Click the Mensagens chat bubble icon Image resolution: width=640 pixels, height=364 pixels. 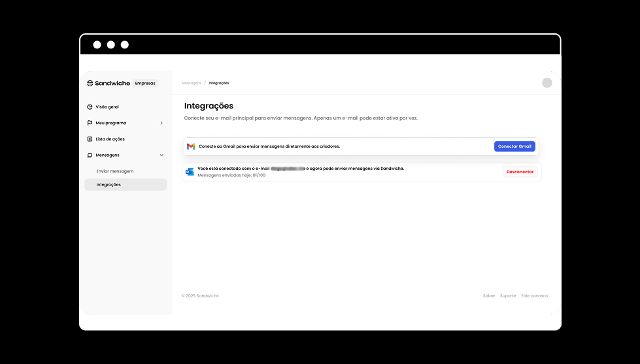click(x=90, y=155)
